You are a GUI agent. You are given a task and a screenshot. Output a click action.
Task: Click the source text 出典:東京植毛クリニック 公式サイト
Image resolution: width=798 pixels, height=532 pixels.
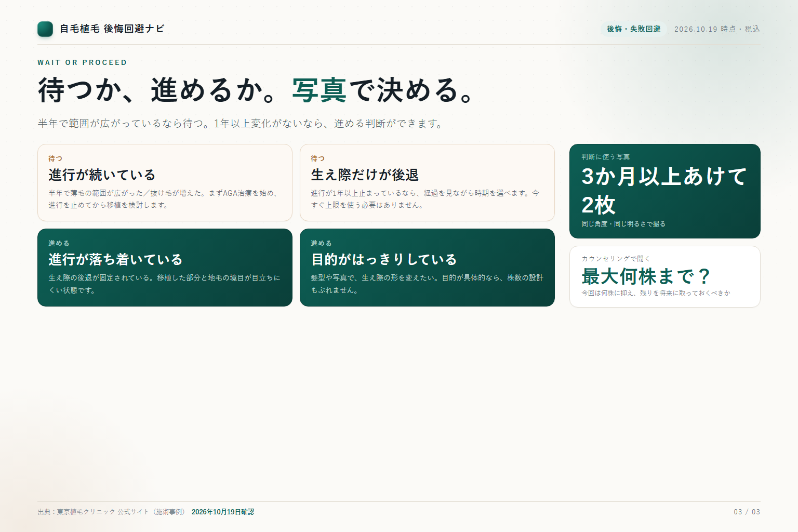(x=111, y=512)
